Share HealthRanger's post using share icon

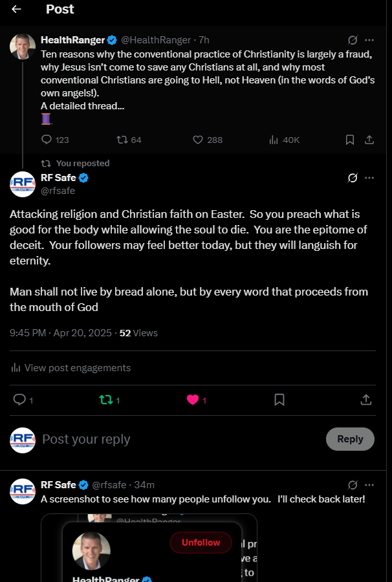[x=369, y=140]
